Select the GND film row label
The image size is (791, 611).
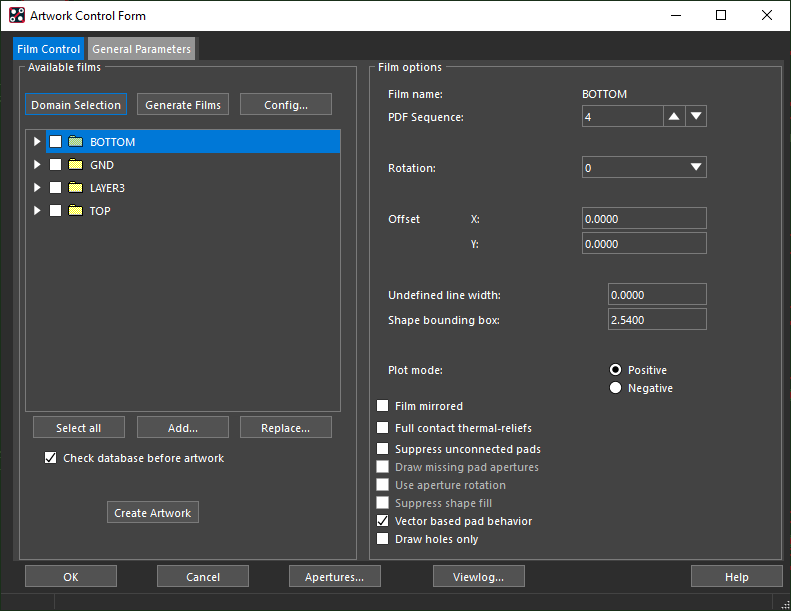102,165
